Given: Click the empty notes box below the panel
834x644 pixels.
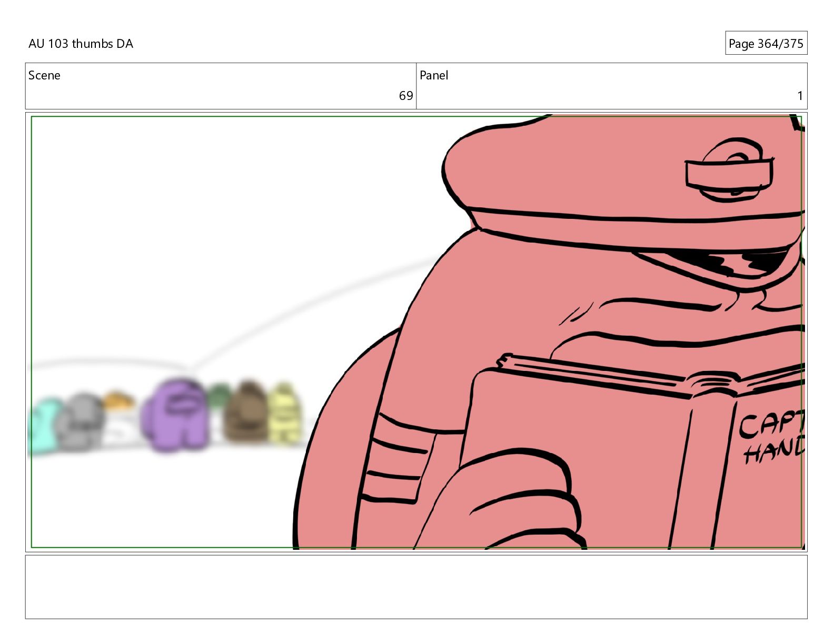Looking at the screenshot, I should pyautogui.click(x=416, y=587).
